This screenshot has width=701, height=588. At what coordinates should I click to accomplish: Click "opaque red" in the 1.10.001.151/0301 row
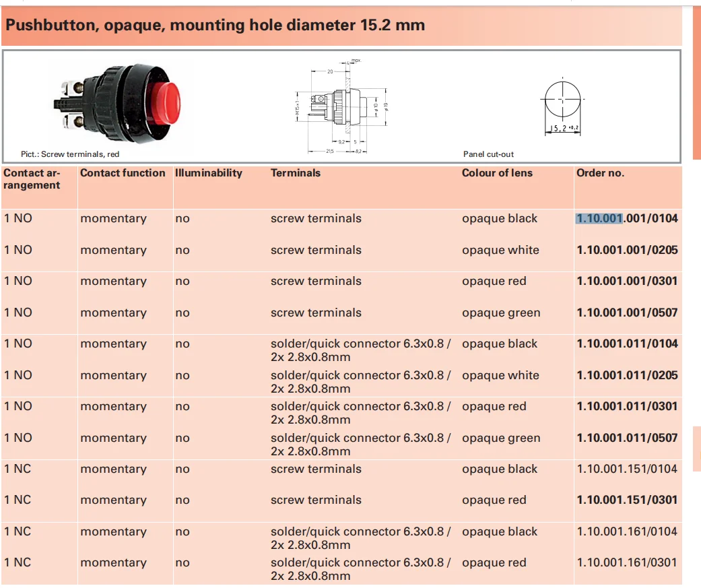pos(494,500)
